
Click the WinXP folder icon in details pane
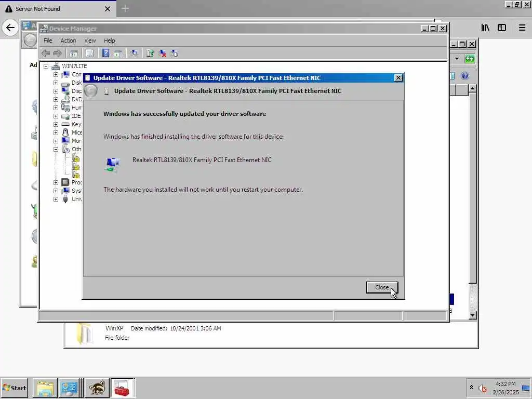tap(84, 333)
